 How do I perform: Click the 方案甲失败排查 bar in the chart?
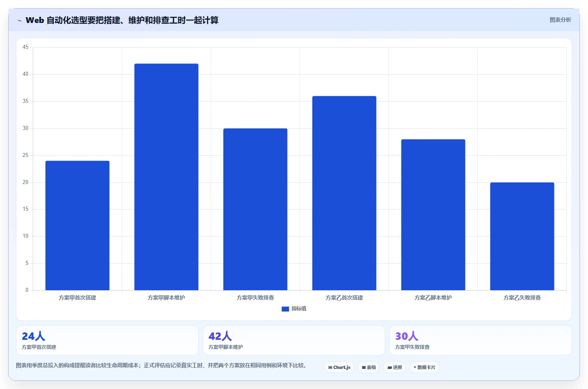click(x=255, y=209)
